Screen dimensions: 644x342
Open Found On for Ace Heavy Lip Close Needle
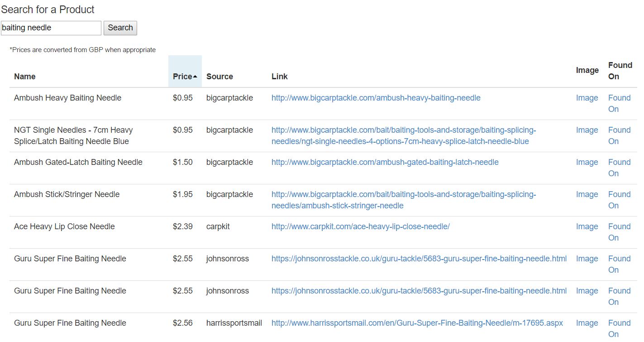click(619, 232)
